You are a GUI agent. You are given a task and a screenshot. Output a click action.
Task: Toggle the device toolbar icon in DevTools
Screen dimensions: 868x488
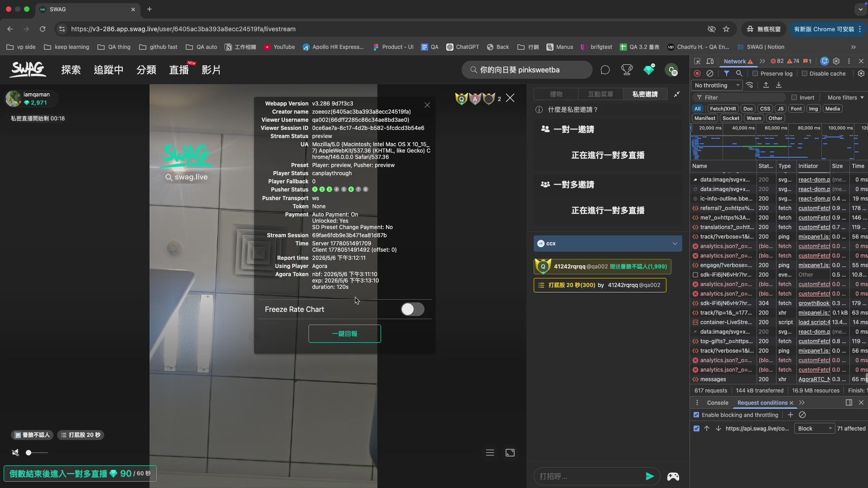[710, 61]
